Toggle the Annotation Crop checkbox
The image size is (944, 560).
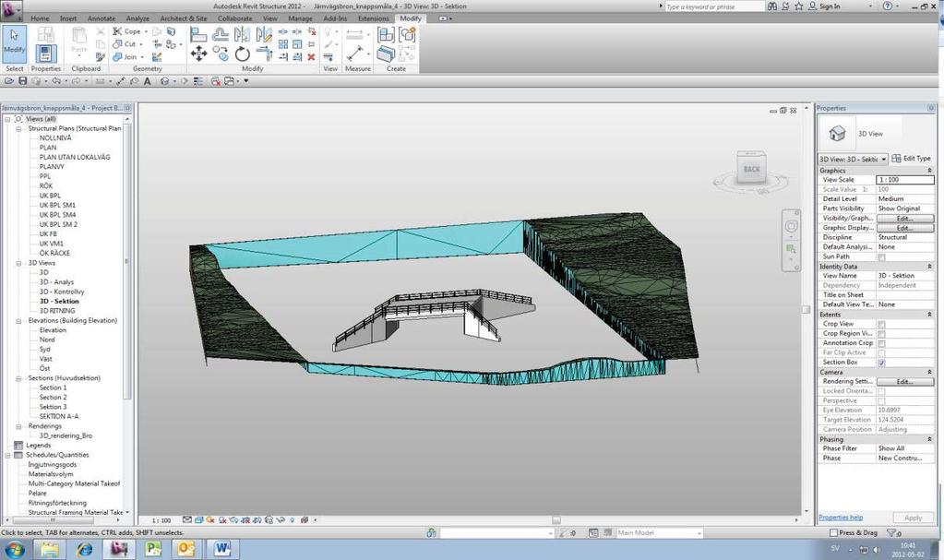[x=881, y=344]
